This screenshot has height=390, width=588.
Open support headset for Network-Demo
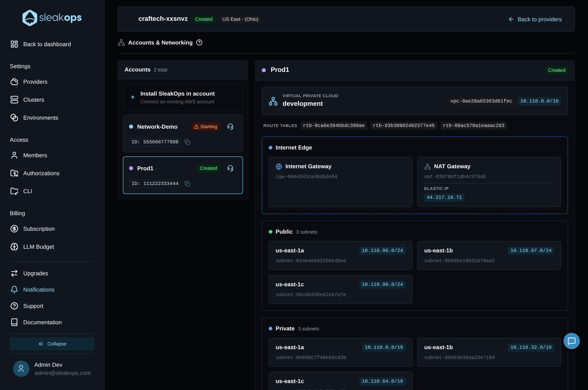[230, 127]
